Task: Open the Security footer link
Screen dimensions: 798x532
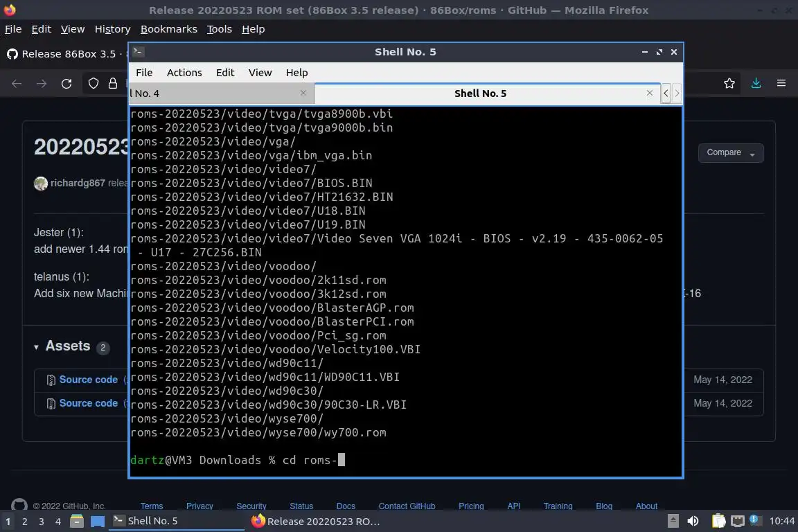Action: point(251,506)
